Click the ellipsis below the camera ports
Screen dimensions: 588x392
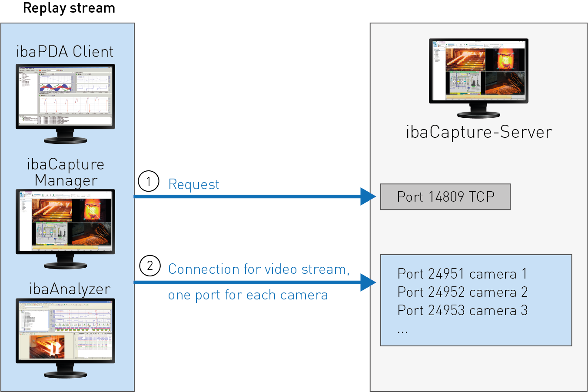[402, 332]
